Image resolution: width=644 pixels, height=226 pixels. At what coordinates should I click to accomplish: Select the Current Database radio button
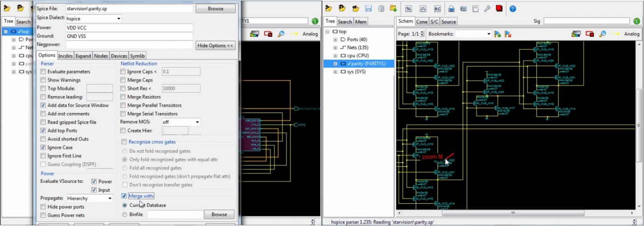click(x=125, y=205)
